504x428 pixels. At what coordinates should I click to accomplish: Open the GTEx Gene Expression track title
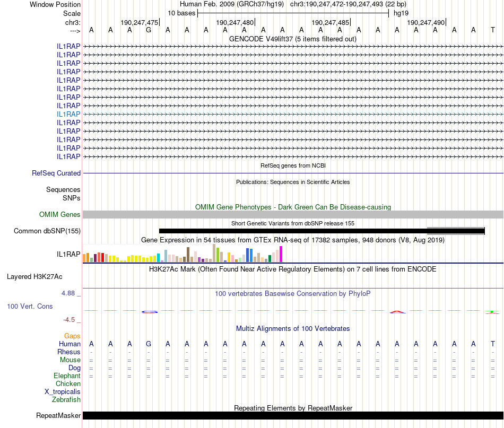[293, 240]
